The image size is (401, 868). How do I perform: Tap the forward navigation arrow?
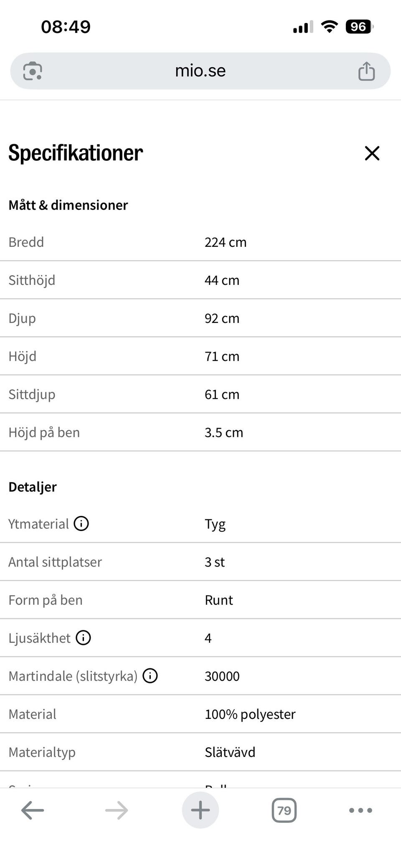pos(117,810)
